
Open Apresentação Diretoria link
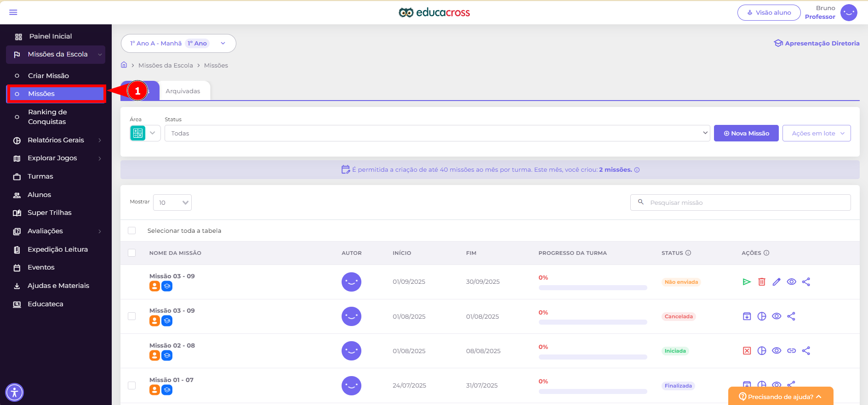[817, 43]
